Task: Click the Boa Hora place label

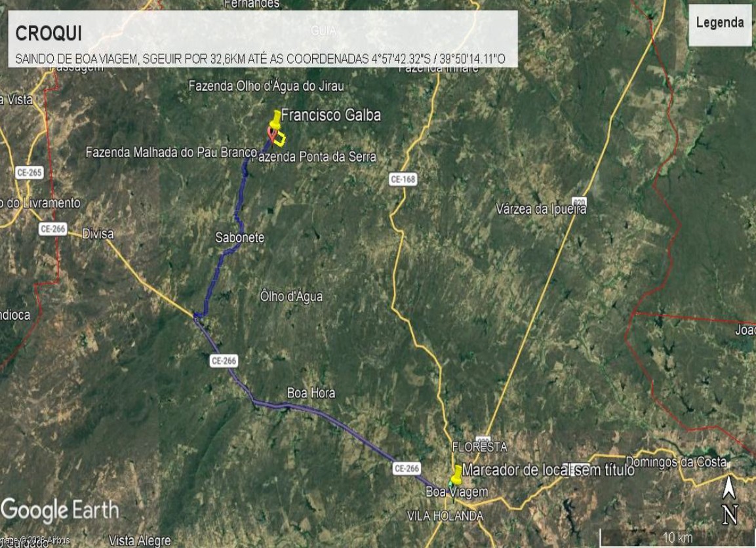Action: pos(311,393)
